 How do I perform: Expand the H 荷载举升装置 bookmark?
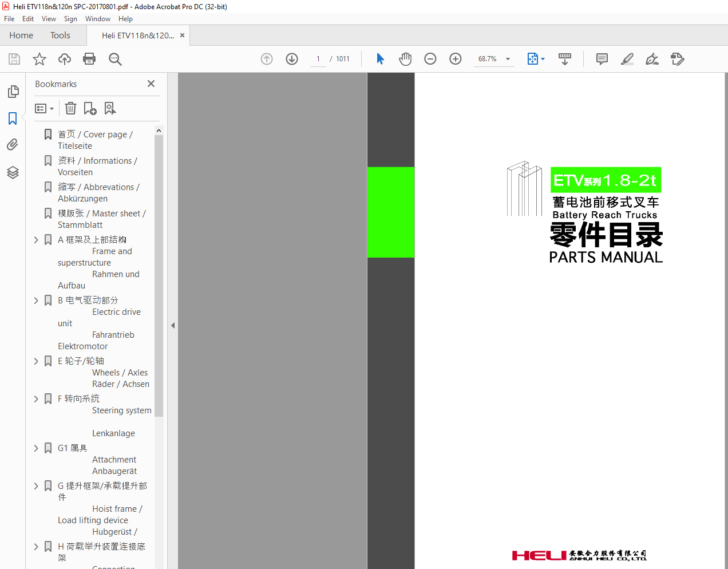pos(36,547)
